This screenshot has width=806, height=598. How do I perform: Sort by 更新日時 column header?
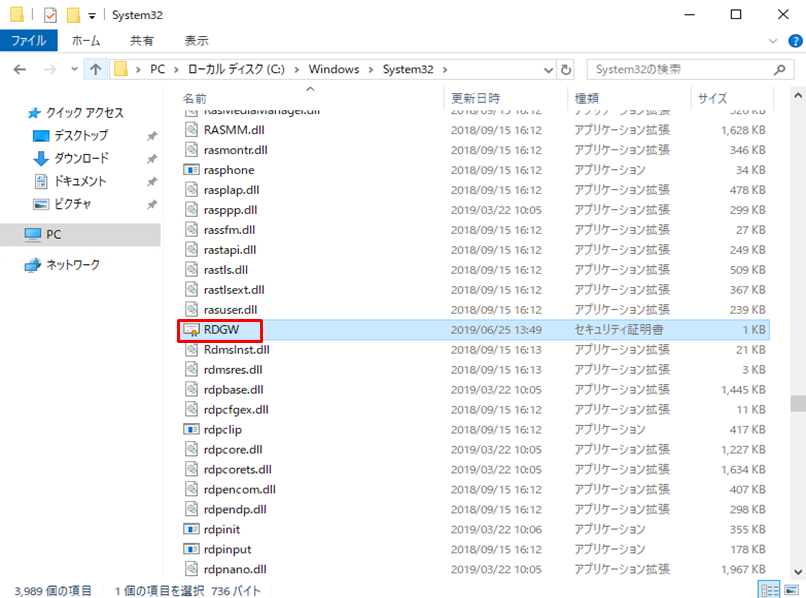click(x=475, y=98)
